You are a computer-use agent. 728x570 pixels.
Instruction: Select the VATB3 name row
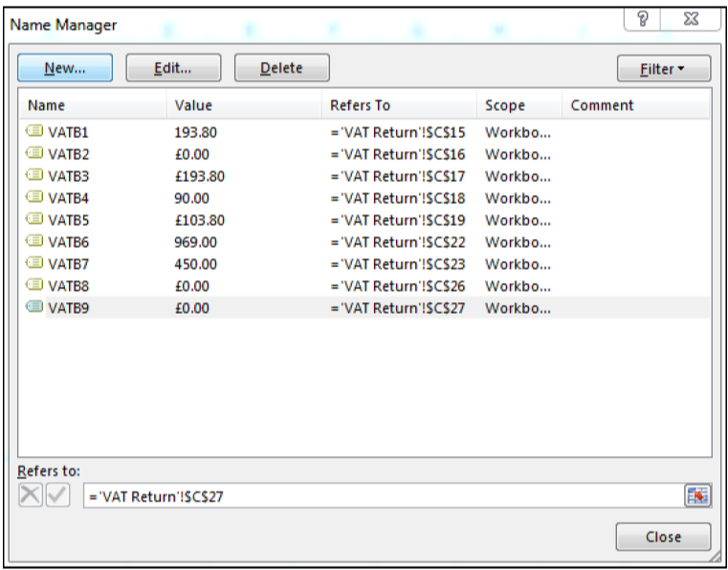(364, 176)
